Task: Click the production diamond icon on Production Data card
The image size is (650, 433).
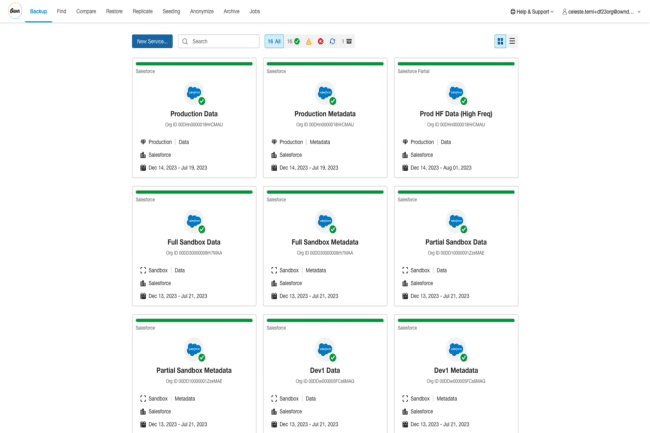Action: click(x=143, y=142)
